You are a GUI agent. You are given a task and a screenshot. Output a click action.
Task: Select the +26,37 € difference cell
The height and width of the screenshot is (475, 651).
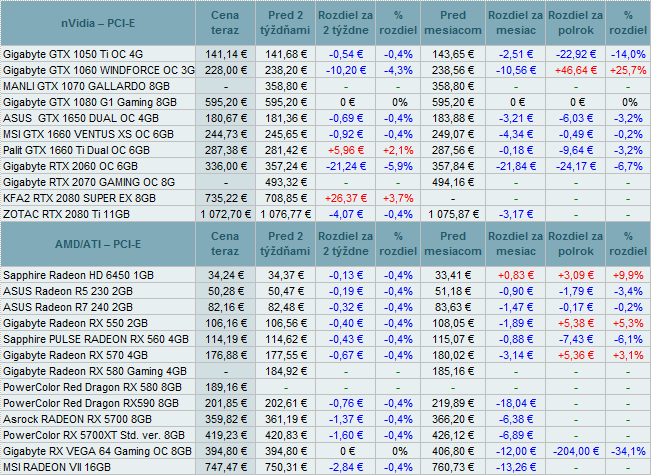tap(346, 198)
